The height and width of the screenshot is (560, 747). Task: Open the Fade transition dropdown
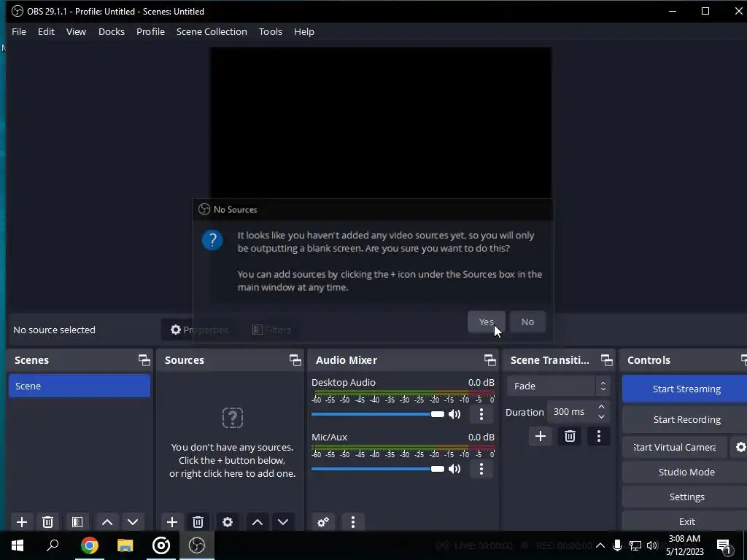558,386
